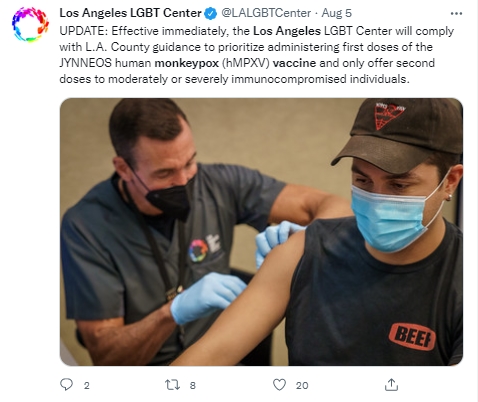Retweet using the retweet arrows icon
The width and height of the screenshot is (478, 402).
pos(173,385)
